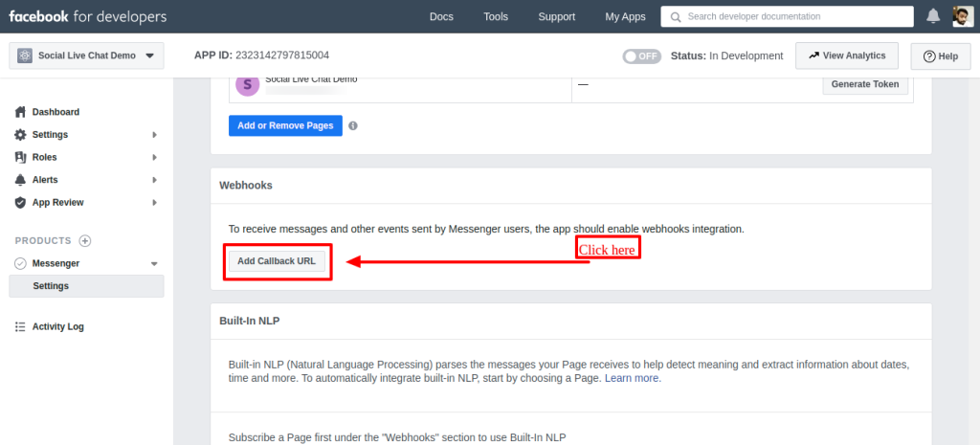Open the My Apps menu
The width and height of the screenshot is (980, 445).
click(x=625, y=17)
